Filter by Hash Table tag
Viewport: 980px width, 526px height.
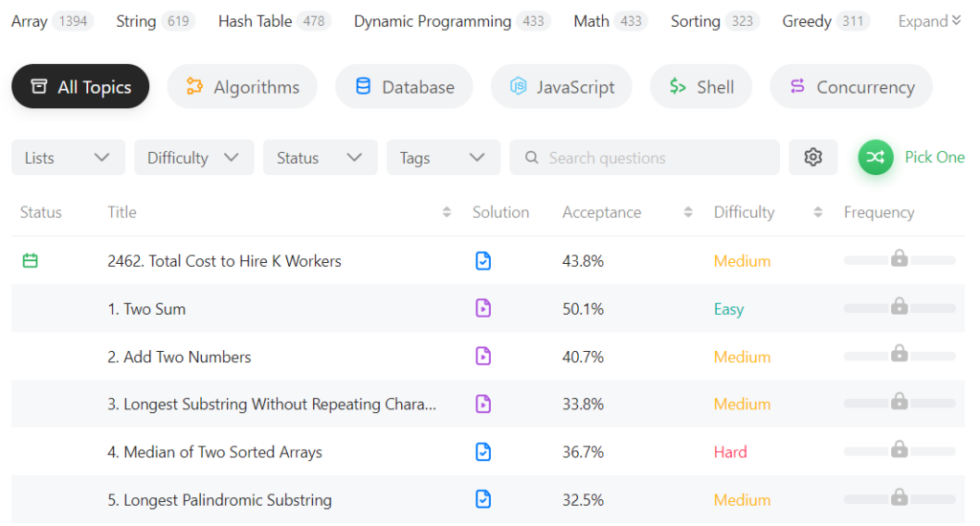pyautogui.click(x=275, y=21)
